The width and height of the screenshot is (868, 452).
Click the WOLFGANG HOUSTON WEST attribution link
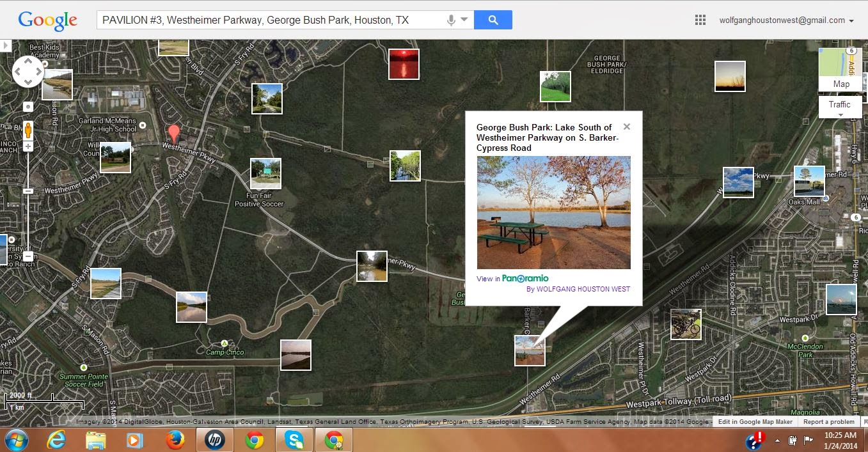pos(579,289)
